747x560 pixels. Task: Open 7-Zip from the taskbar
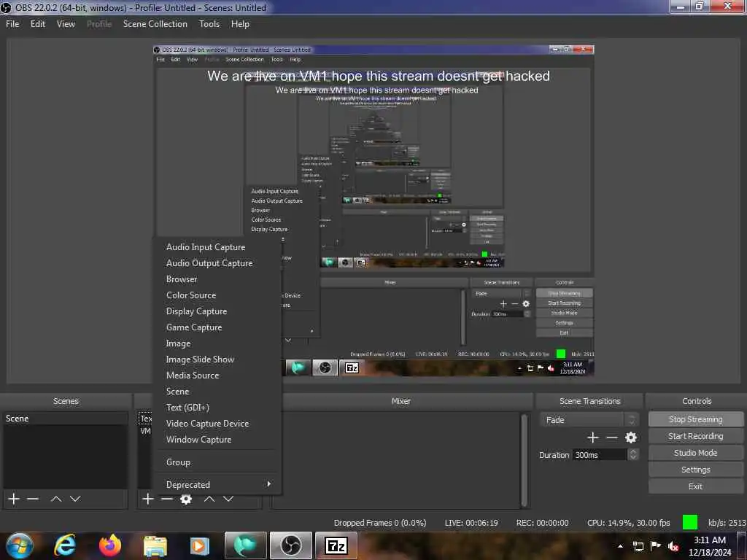(336, 545)
